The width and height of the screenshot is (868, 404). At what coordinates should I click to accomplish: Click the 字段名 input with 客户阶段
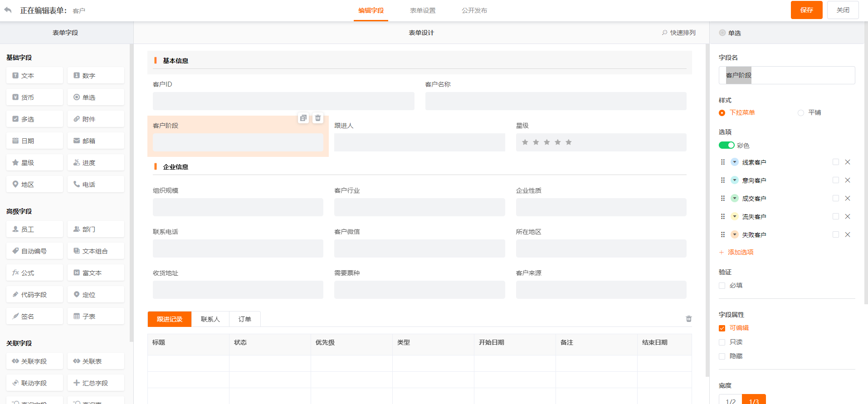[x=787, y=75]
